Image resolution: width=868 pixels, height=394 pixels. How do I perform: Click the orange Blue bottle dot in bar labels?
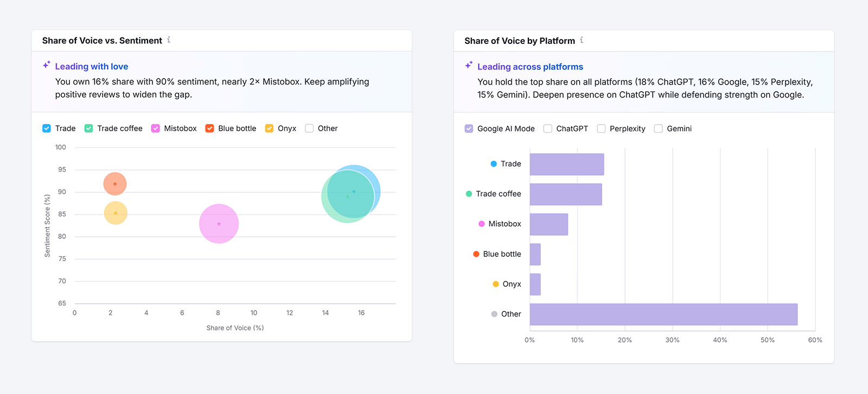click(x=476, y=254)
